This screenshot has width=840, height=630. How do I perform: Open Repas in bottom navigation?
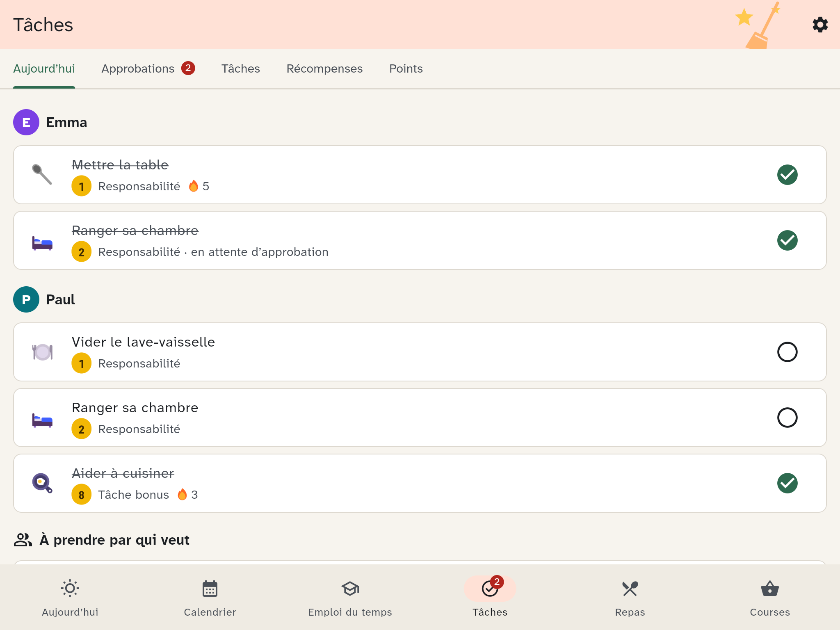click(x=630, y=598)
